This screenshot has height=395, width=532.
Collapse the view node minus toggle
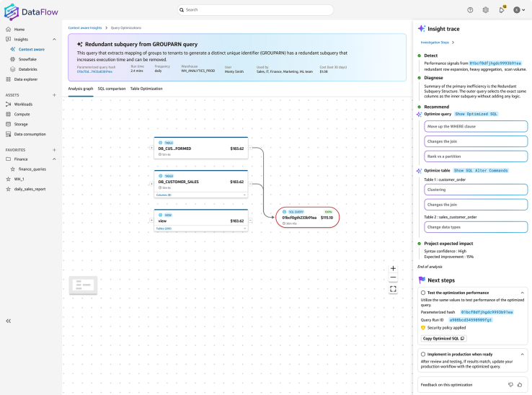pos(251,221)
